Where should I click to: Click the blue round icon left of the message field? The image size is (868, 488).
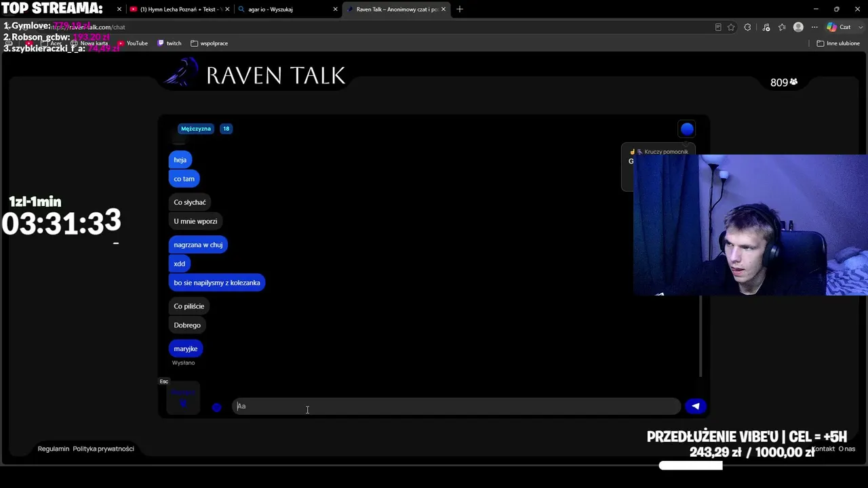(x=216, y=407)
